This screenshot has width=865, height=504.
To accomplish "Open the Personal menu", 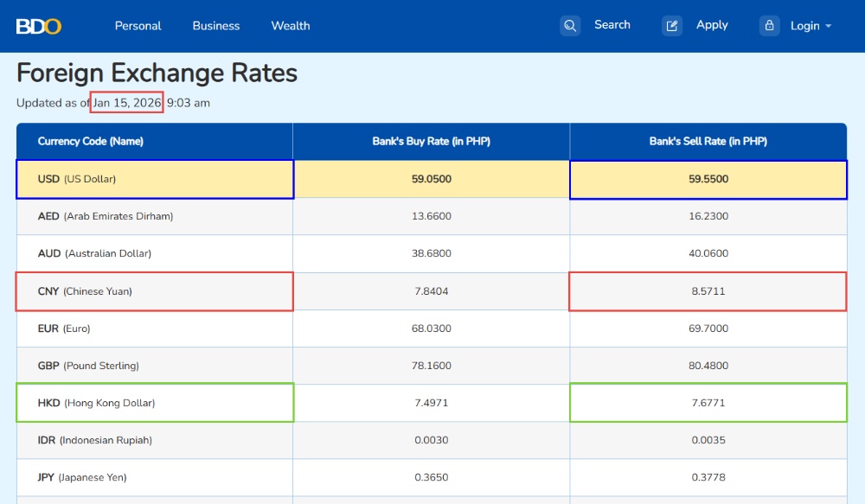I will tap(138, 26).
